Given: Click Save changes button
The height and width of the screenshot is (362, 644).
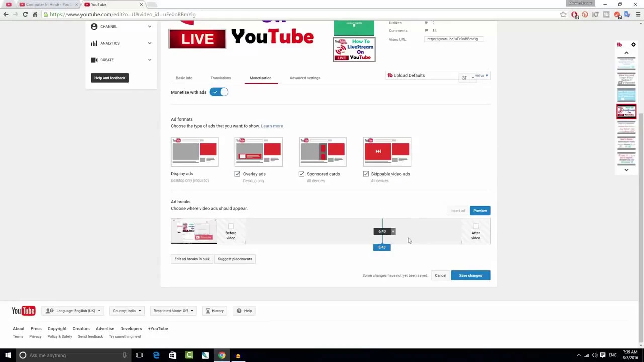Looking at the screenshot, I should pos(470,276).
